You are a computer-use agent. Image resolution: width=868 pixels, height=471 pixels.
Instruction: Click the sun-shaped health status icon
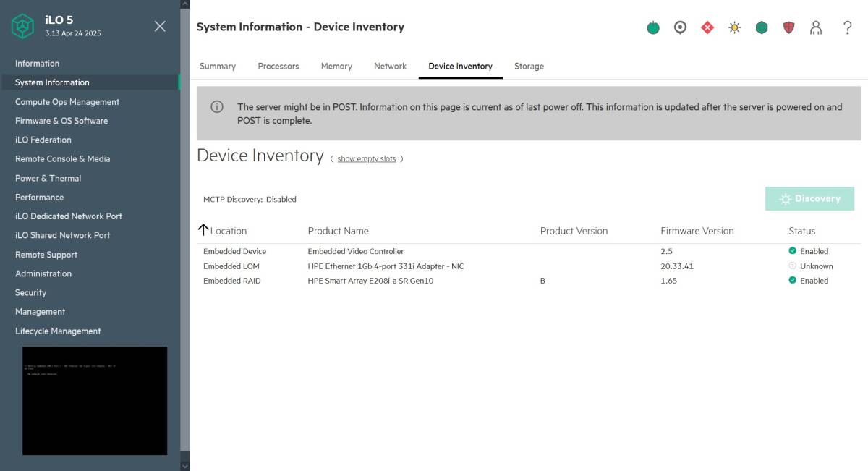(x=734, y=28)
